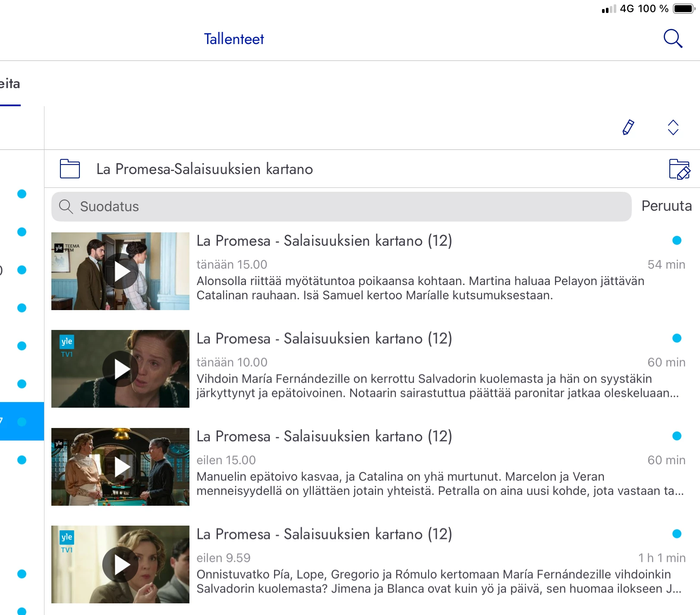Play the eilen 15.00 episode thumbnail
The width and height of the screenshot is (700, 615).
pyautogui.click(x=120, y=467)
